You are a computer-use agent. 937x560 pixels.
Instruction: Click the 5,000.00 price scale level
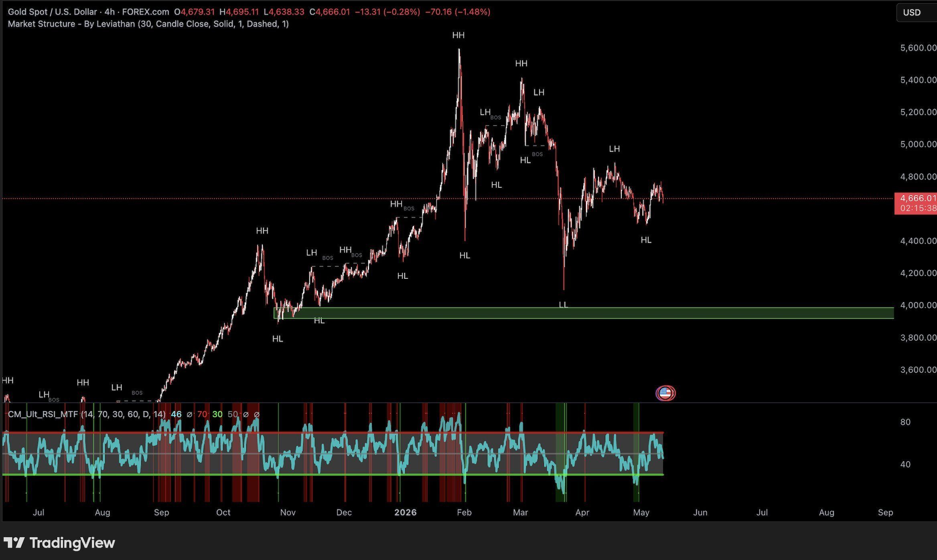tap(918, 144)
